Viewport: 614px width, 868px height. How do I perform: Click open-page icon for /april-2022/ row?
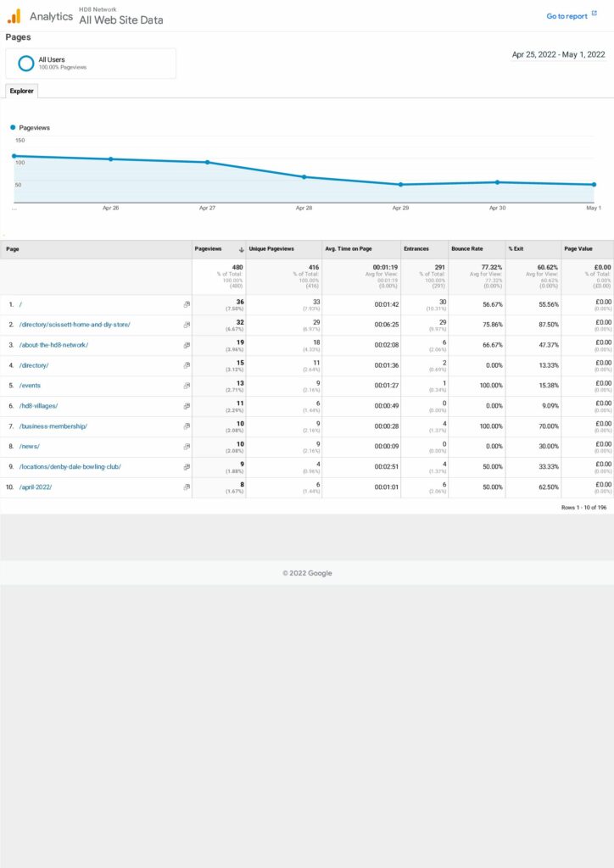coord(187,487)
